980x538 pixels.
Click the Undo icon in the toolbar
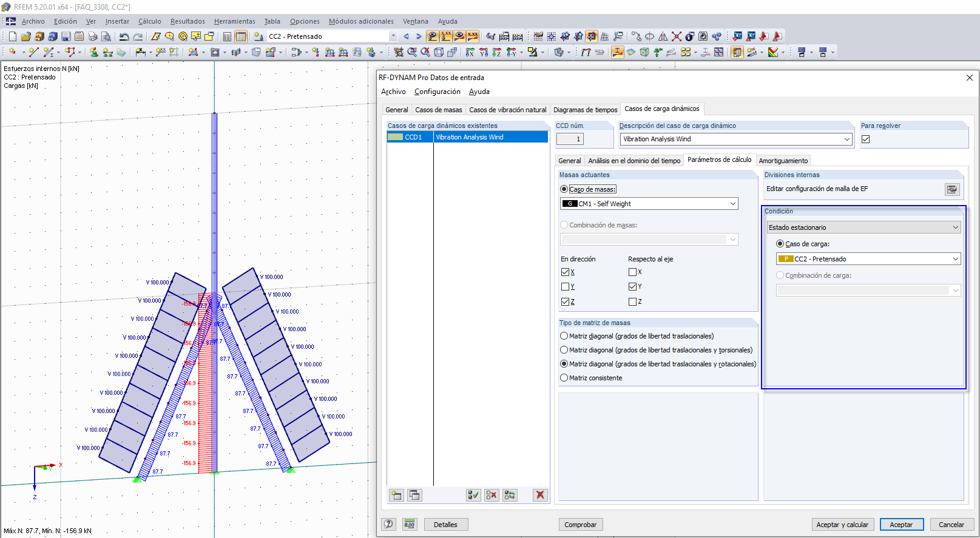tap(124, 36)
